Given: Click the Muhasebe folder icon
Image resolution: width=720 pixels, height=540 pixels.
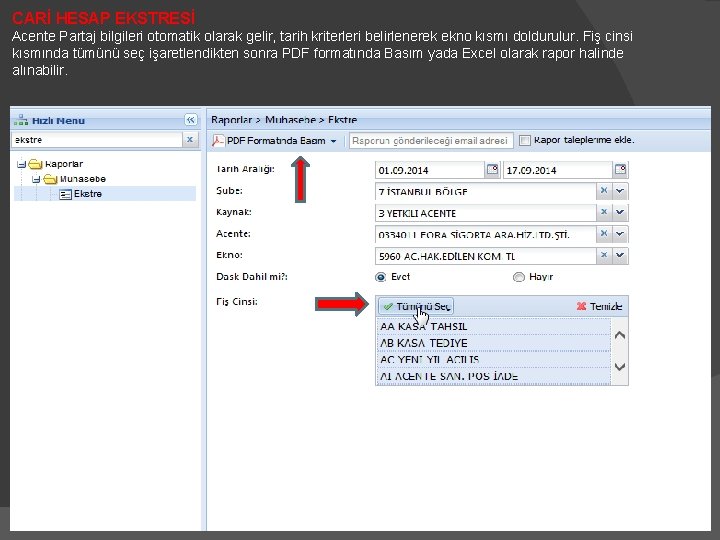Looking at the screenshot, I should point(50,179).
